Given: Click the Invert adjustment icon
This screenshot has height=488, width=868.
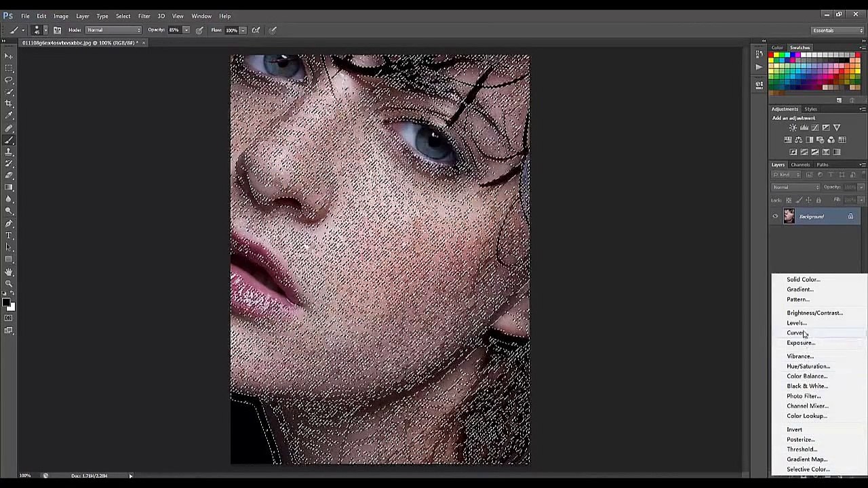Looking at the screenshot, I should click(793, 152).
